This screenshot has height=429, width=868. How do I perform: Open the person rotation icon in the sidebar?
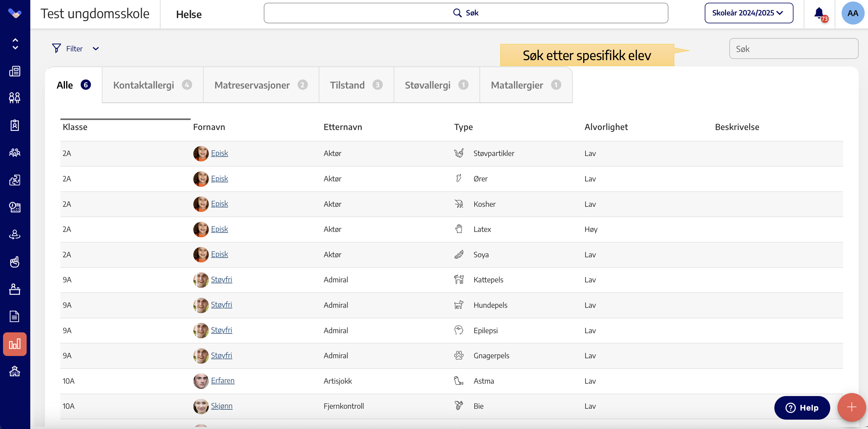[x=15, y=234]
